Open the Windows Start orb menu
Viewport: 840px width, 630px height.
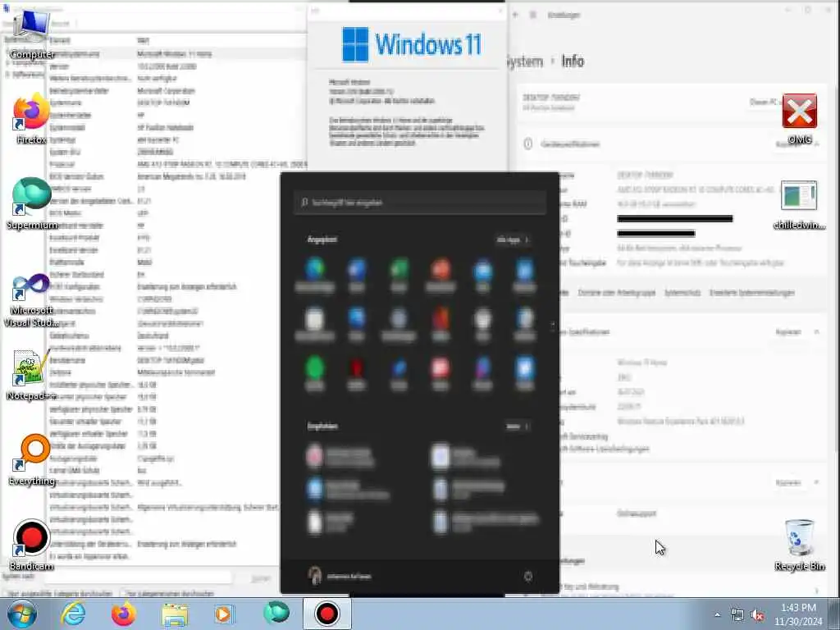point(21,614)
